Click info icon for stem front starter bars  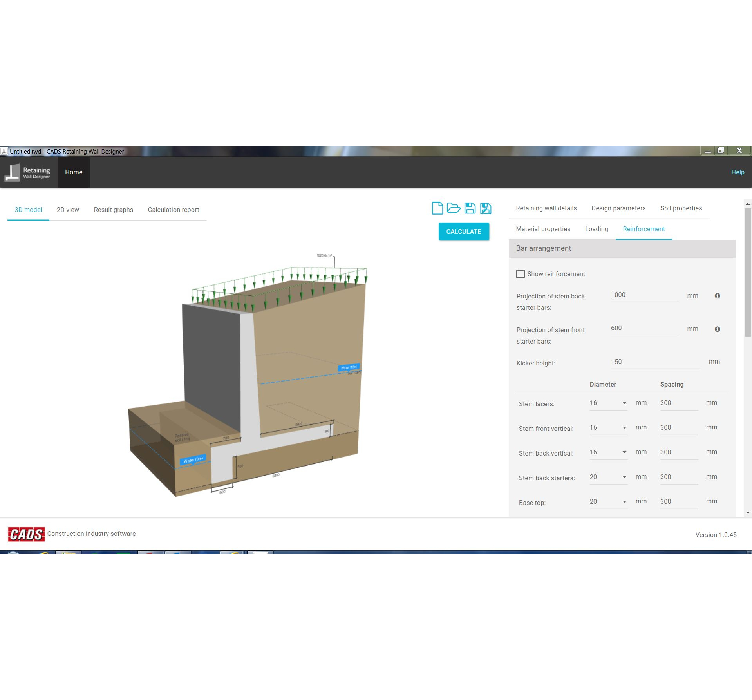click(717, 329)
